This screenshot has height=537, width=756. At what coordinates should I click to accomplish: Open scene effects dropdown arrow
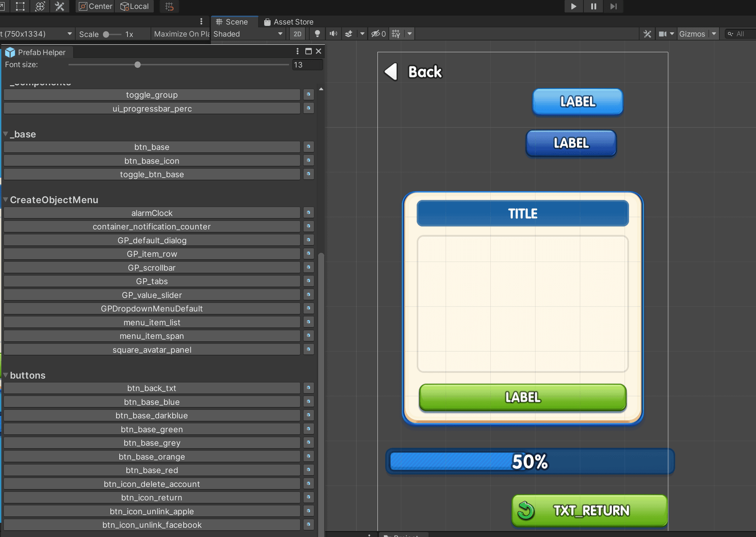pyautogui.click(x=362, y=34)
